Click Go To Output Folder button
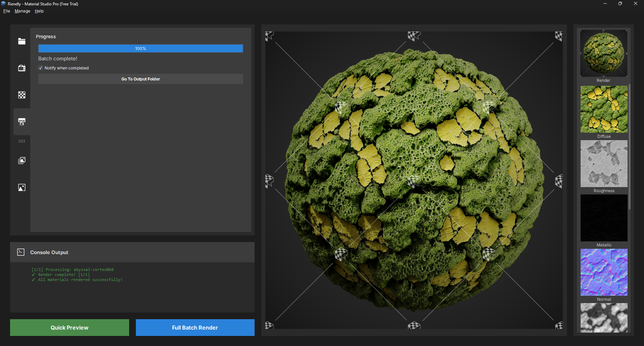The width and height of the screenshot is (644, 346). 141,79
